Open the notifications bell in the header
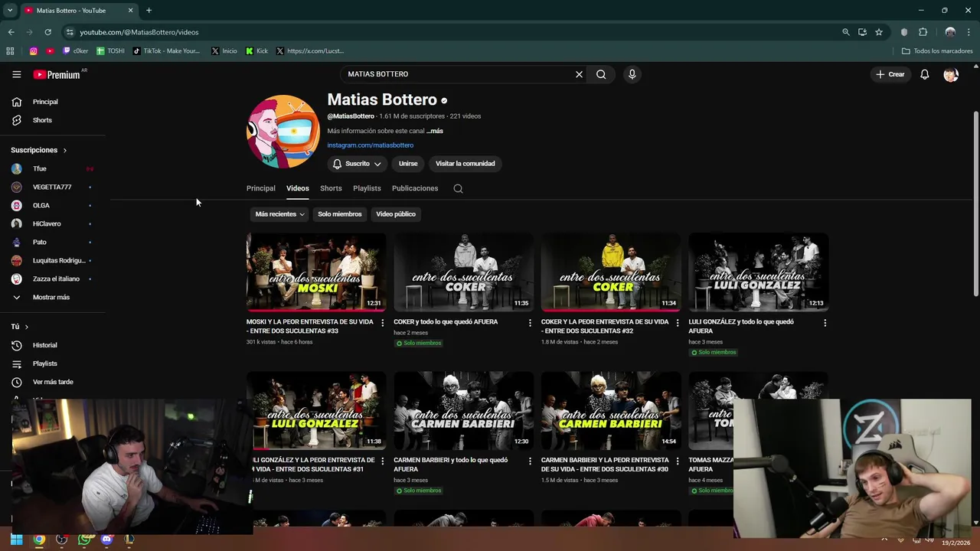The width and height of the screenshot is (980, 551). tap(924, 74)
